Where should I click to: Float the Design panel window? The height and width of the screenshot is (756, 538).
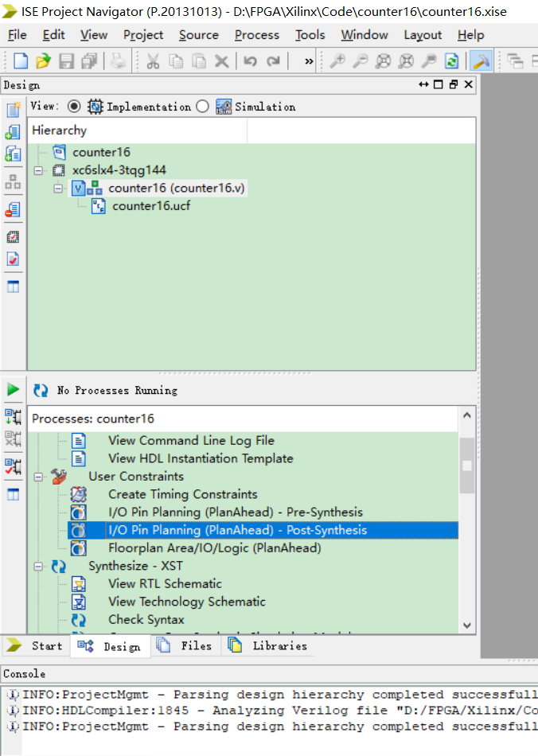tap(453, 85)
